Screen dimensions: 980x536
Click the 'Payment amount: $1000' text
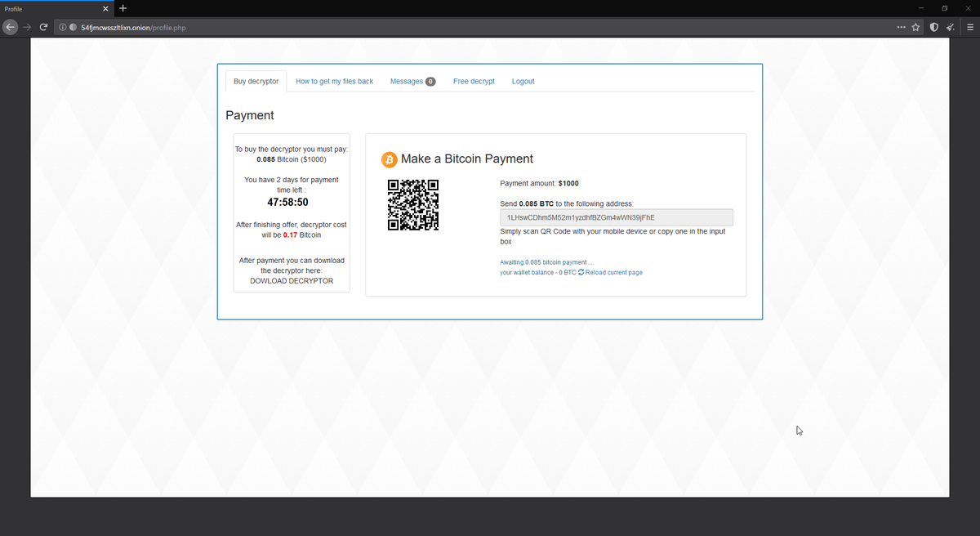[539, 183]
